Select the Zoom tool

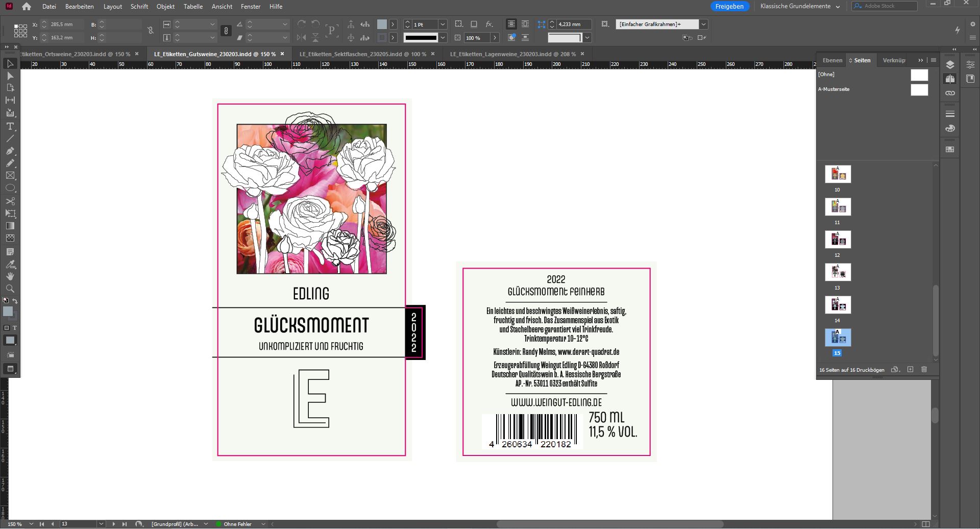pos(10,288)
